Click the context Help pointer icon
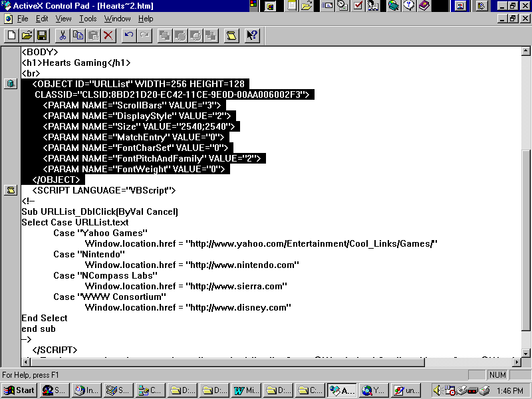 tap(252, 35)
